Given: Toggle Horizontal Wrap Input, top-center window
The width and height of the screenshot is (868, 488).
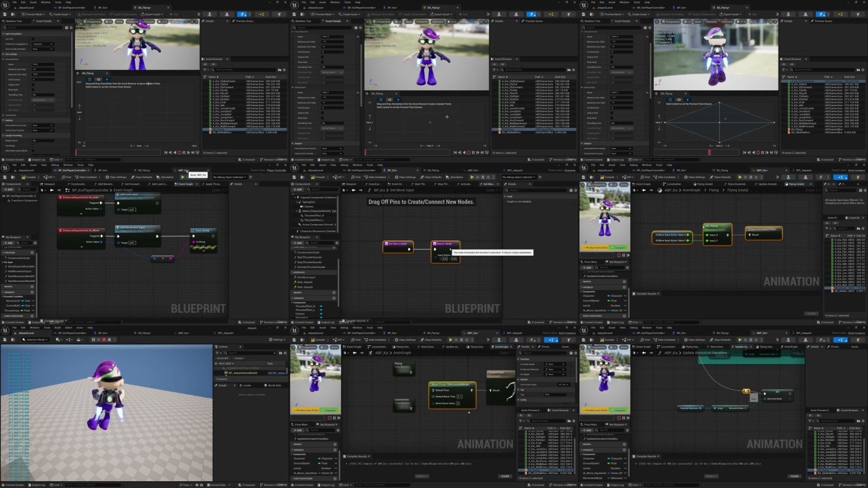Looking at the screenshot, I should (x=323, y=62).
